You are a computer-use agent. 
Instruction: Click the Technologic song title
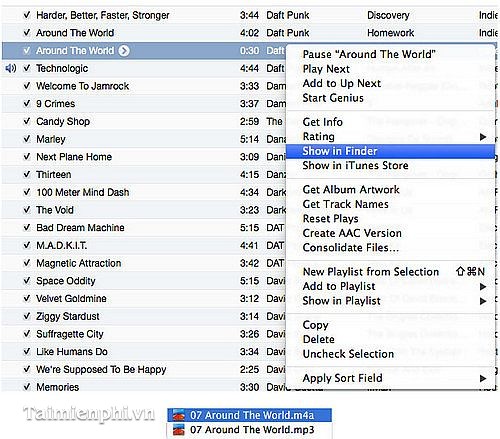click(62, 68)
